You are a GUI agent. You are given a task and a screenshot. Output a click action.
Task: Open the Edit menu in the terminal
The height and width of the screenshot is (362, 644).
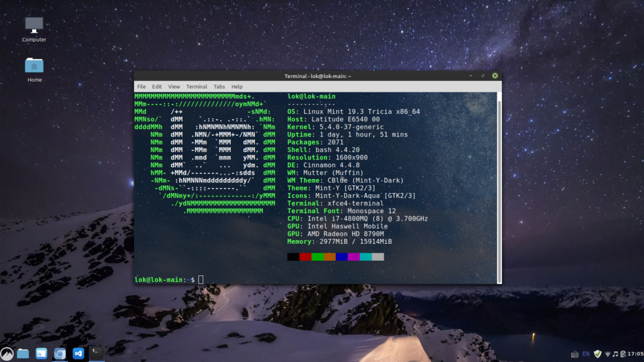(x=157, y=87)
